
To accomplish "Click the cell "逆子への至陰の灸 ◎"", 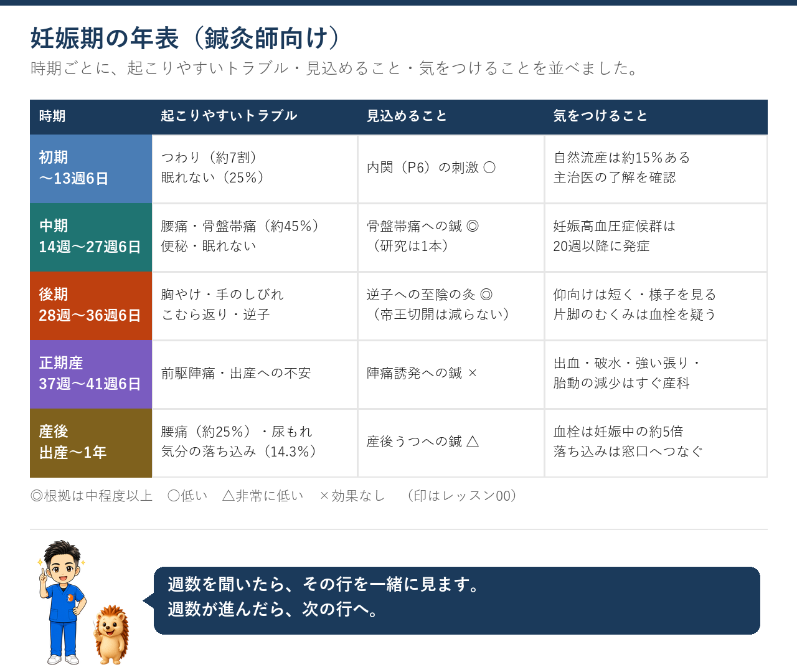I will coord(451,306).
